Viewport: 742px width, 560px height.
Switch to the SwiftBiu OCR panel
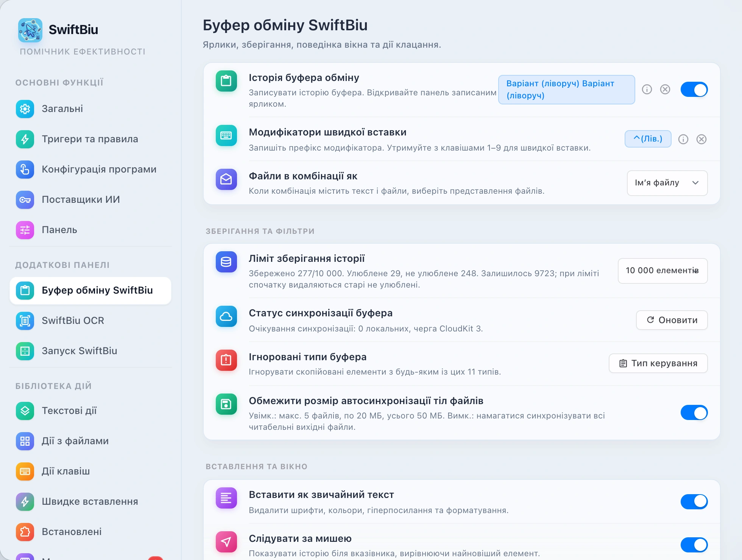(90, 321)
